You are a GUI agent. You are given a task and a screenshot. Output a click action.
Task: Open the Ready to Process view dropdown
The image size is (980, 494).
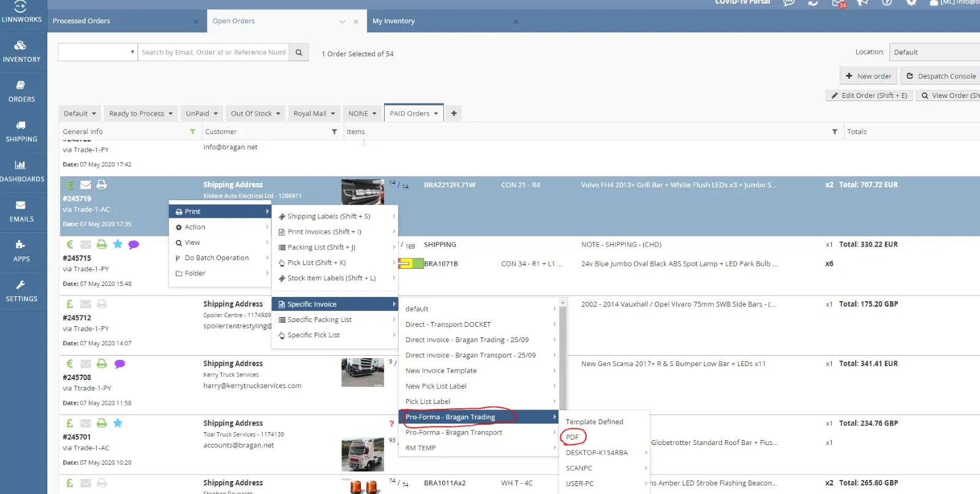(x=141, y=113)
